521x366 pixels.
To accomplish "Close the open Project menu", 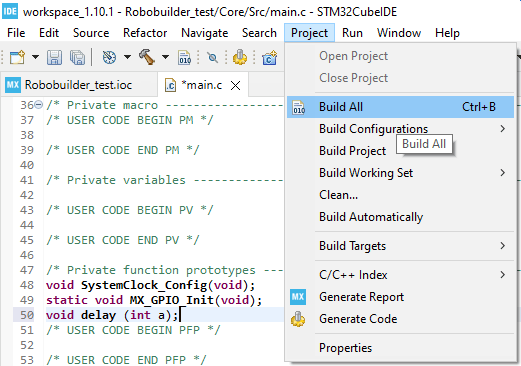I will click(x=309, y=33).
